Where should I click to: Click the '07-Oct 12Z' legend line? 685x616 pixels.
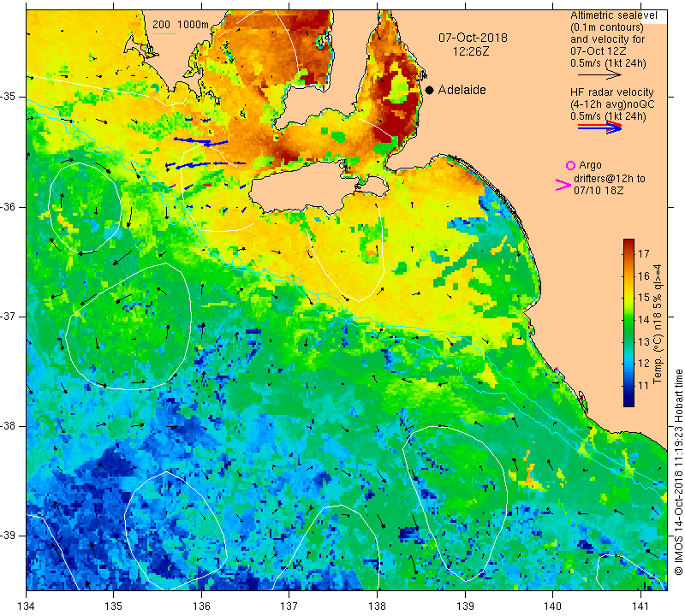(598, 51)
